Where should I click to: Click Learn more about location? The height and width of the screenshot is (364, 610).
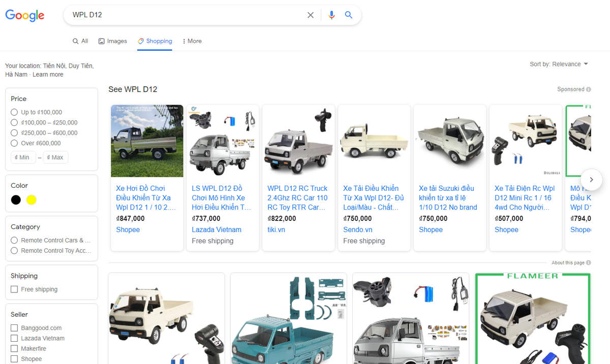[48, 75]
